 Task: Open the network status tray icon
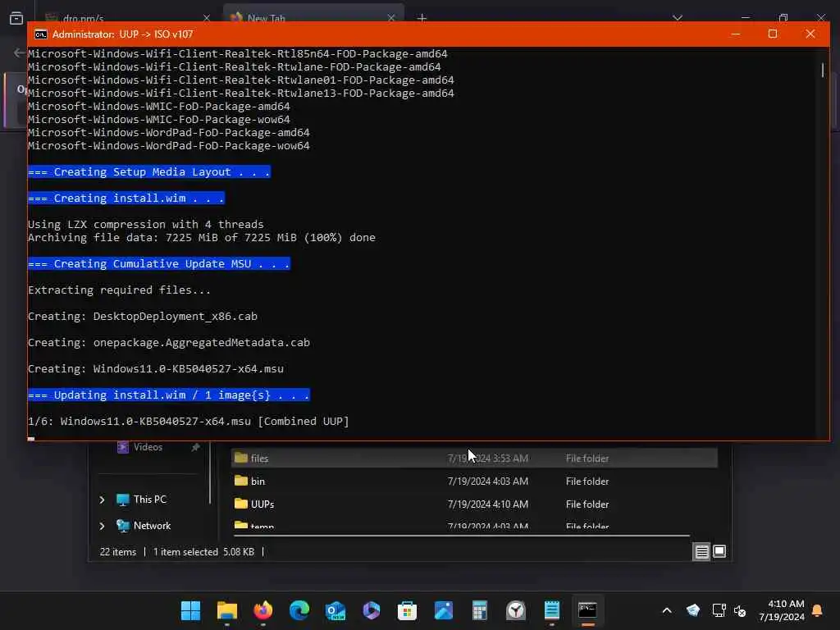[719, 610]
